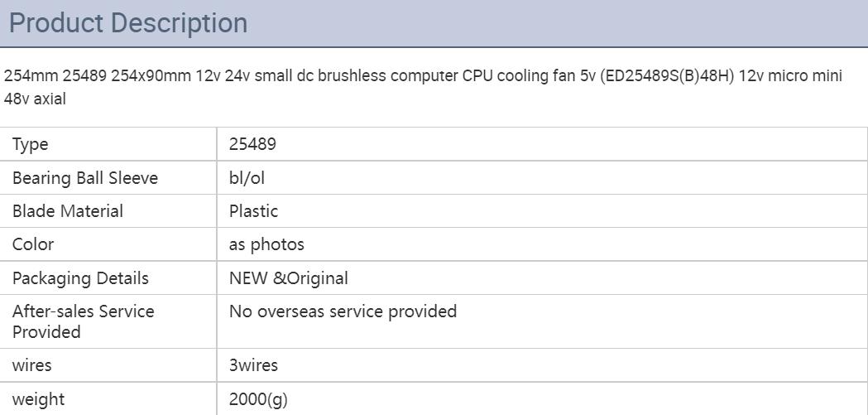Click the NEW &Original value
The width and height of the screenshot is (868, 415).
(x=289, y=277)
